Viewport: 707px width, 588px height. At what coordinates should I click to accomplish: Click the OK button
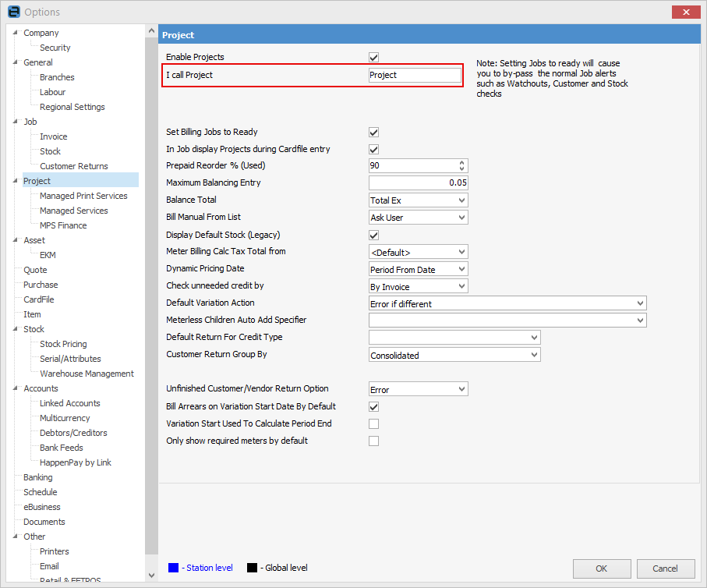[602, 569]
